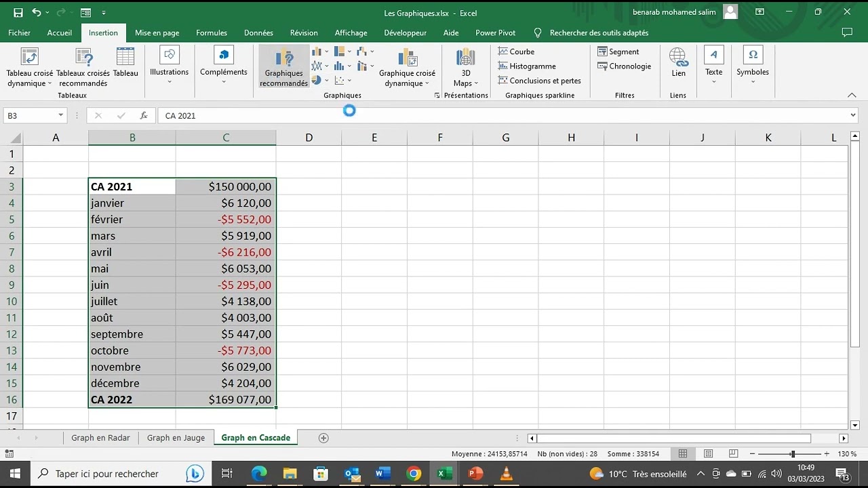
Task: Open Graphiques recommandés
Action: click(283, 68)
